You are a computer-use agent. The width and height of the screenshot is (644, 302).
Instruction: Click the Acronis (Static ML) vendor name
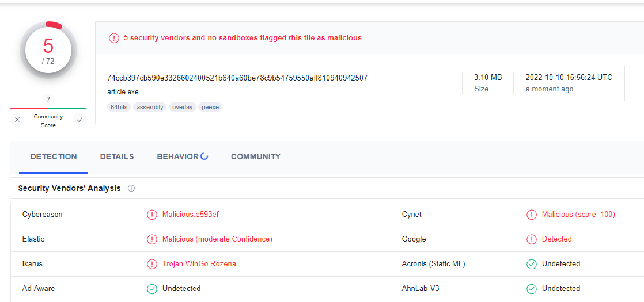[x=433, y=264]
